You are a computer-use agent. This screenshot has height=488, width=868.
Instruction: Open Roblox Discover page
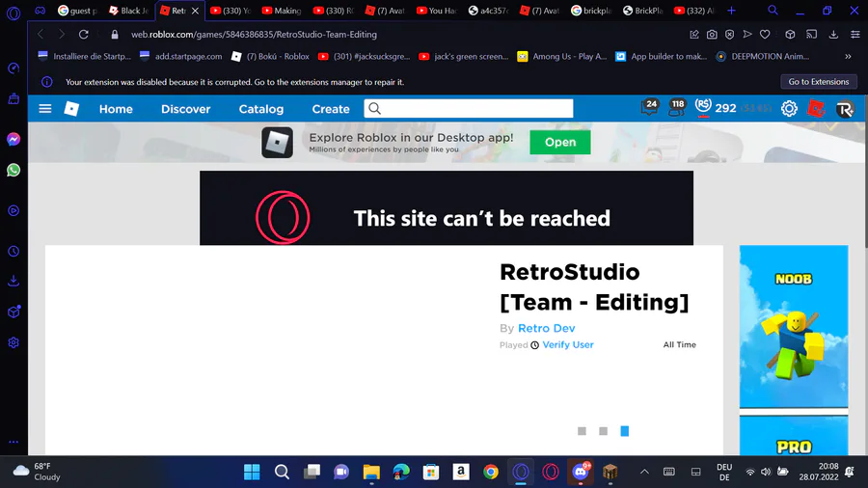point(185,109)
